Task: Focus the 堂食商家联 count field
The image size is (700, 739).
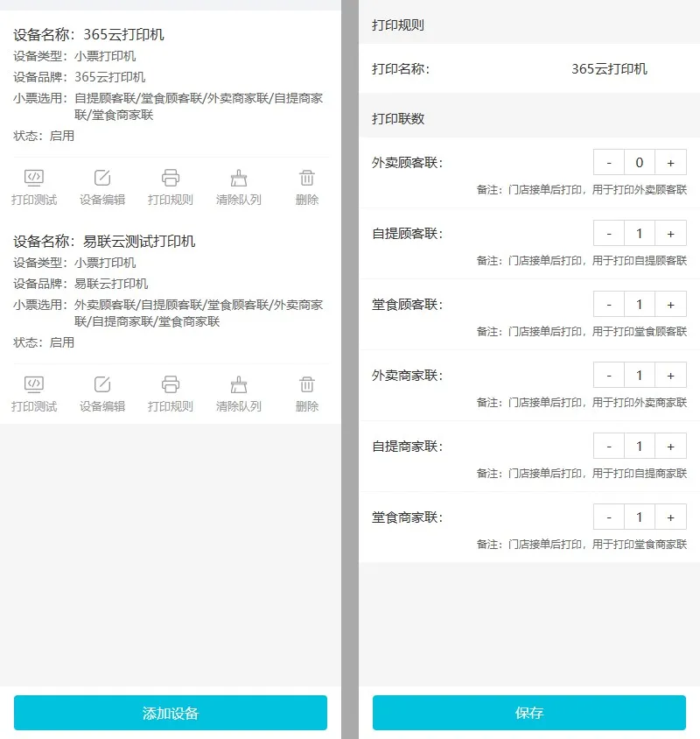Action: click(x=640, y=517)
